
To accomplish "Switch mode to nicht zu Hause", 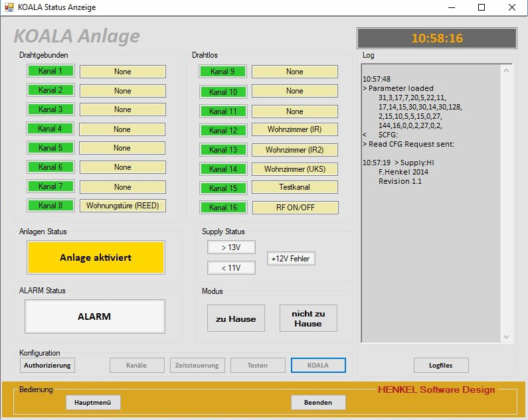I will coord(308,318).
